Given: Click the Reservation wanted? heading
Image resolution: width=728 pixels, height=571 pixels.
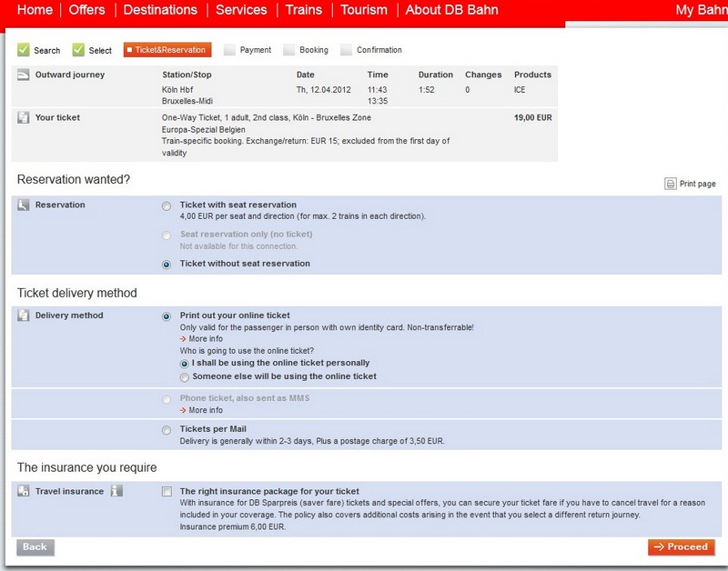Looking at the screenshot, I should pos(74,179).
